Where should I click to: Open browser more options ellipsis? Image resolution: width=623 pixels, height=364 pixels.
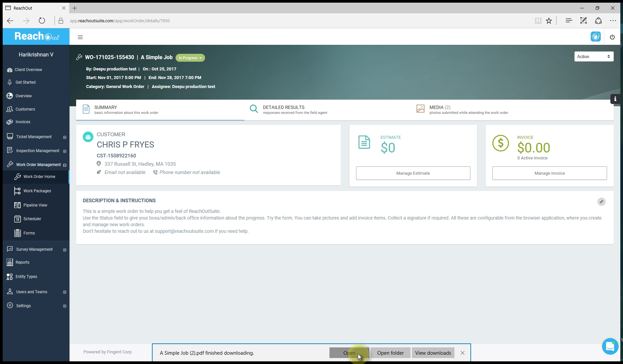pyautogui.click(x=613, y=21)
